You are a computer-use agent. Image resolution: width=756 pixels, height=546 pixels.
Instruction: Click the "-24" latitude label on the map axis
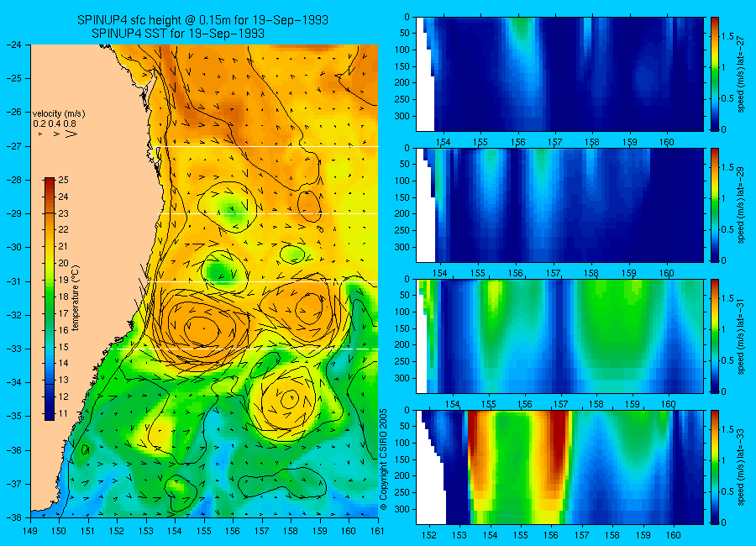coord(13,45)
